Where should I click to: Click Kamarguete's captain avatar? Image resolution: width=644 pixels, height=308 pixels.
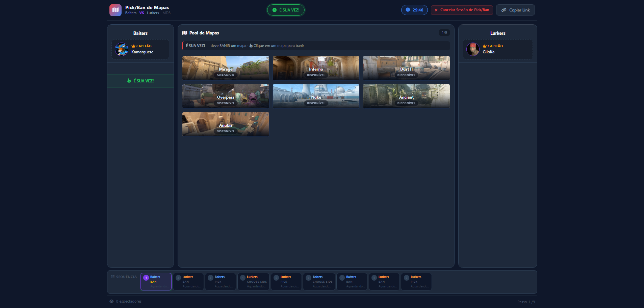[x=122, y=49]
